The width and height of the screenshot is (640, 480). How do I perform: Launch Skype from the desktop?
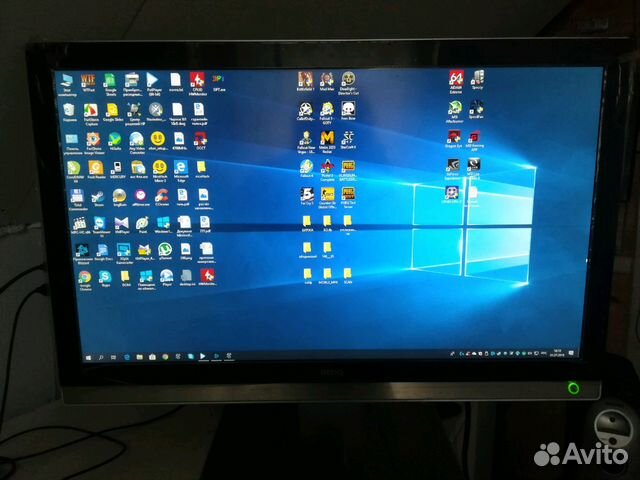106,277
